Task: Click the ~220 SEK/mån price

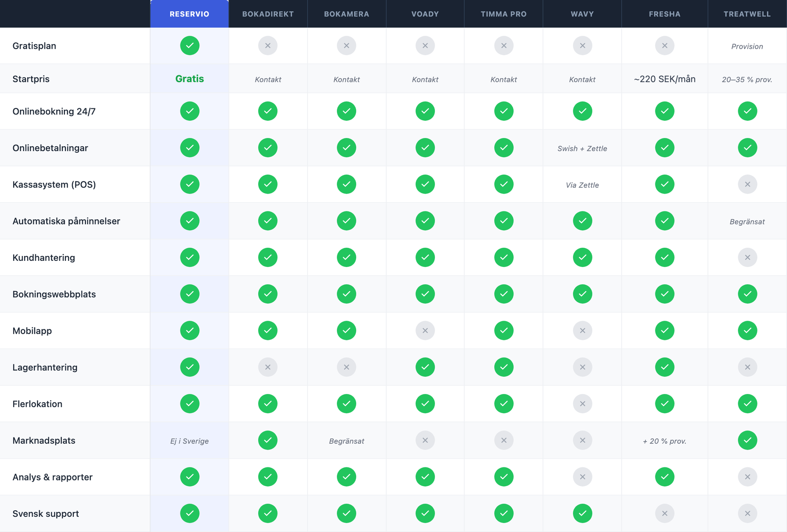Action: [x=664, y=79]
